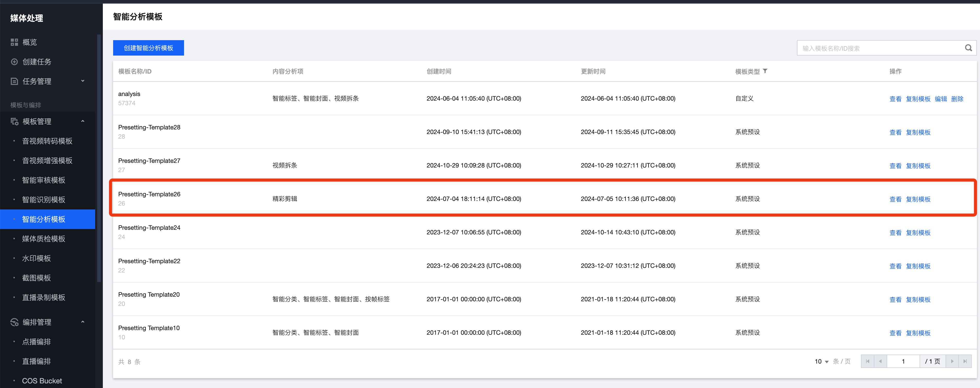The height and width of the screenshot is (388, 980).
Task: Open the template type filter icon
Action: coord(765,71)
